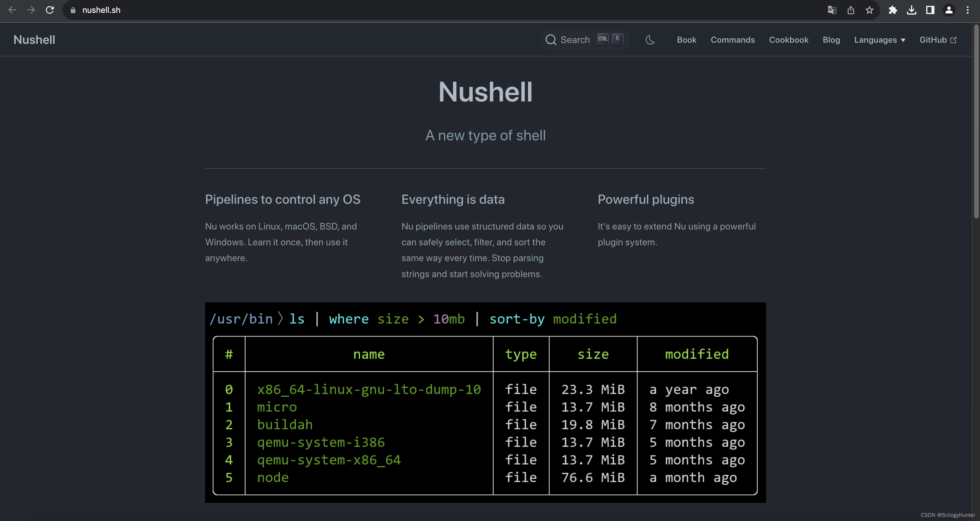Open the GitHub external link
Screen dimensions: 980x521
(x=937, y=39)
